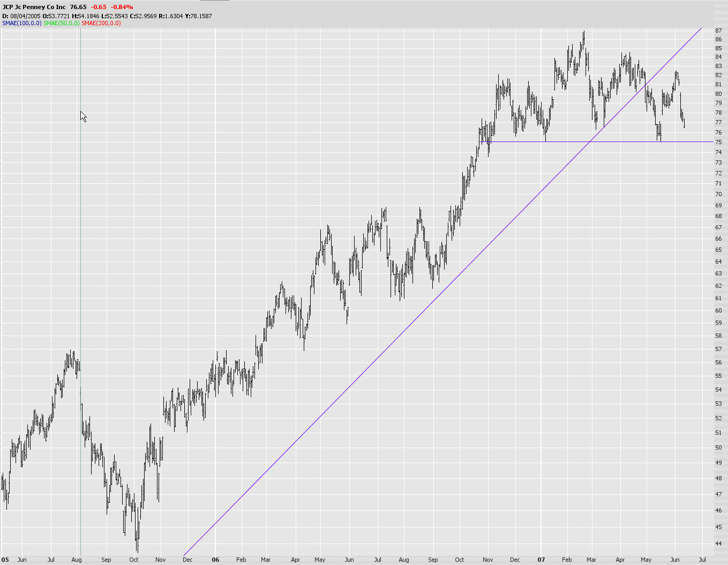728x565 pixels.
Task: Click the 46 label on the price axis
Action: [718, 510]
